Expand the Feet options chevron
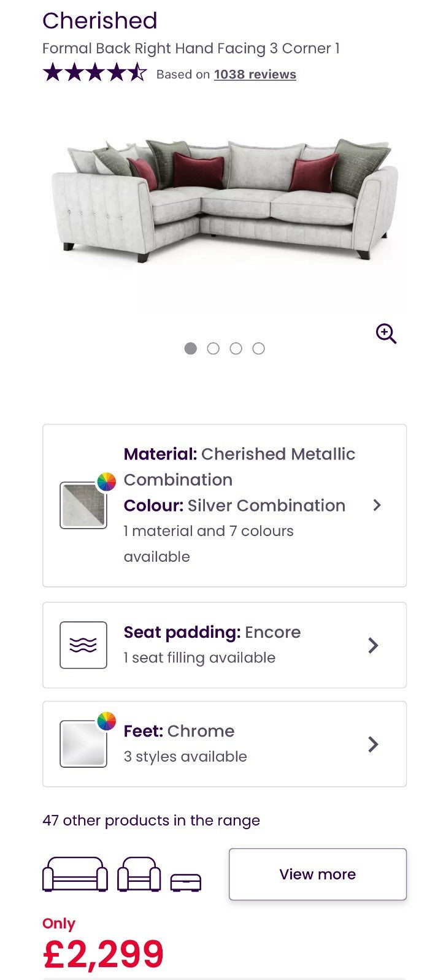 tap(373, 744)
